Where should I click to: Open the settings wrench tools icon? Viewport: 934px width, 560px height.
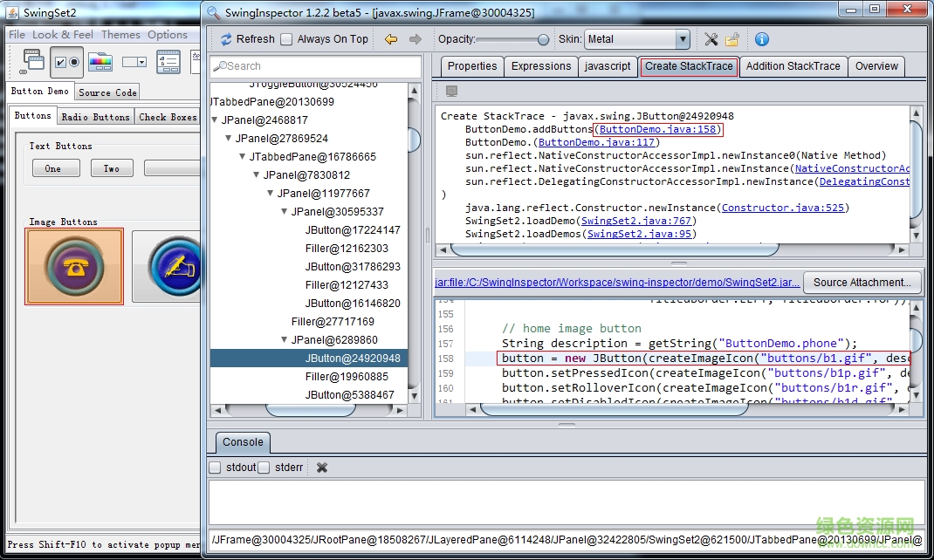pyautogui.click(x=711, y=39)
